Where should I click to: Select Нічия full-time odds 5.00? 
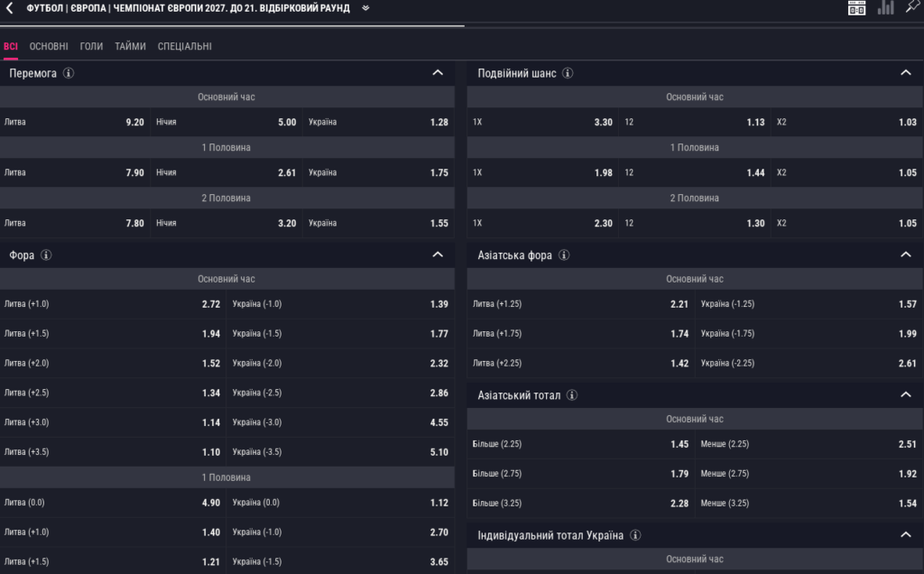(226, 122)
